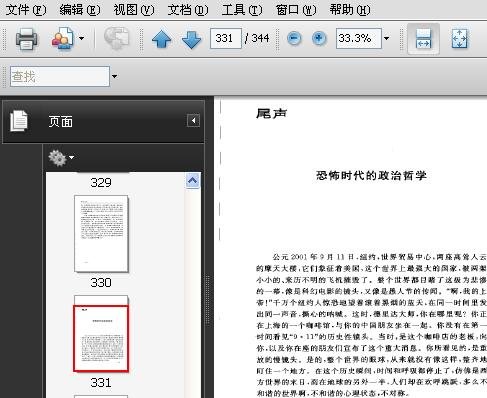The width and height of the screenshot is (487, 398).
Task: Click the zoom percentage field 33.3%
Action: coord(359,38)
